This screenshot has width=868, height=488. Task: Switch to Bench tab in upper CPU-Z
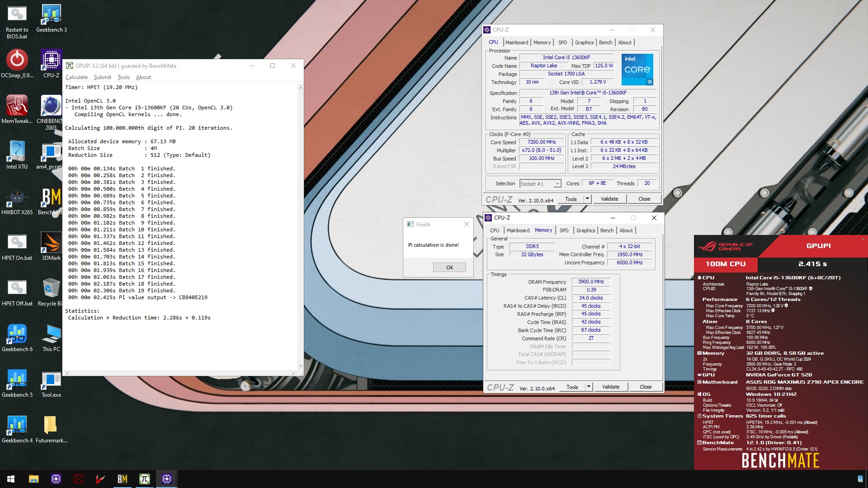(x=605, y=42)
